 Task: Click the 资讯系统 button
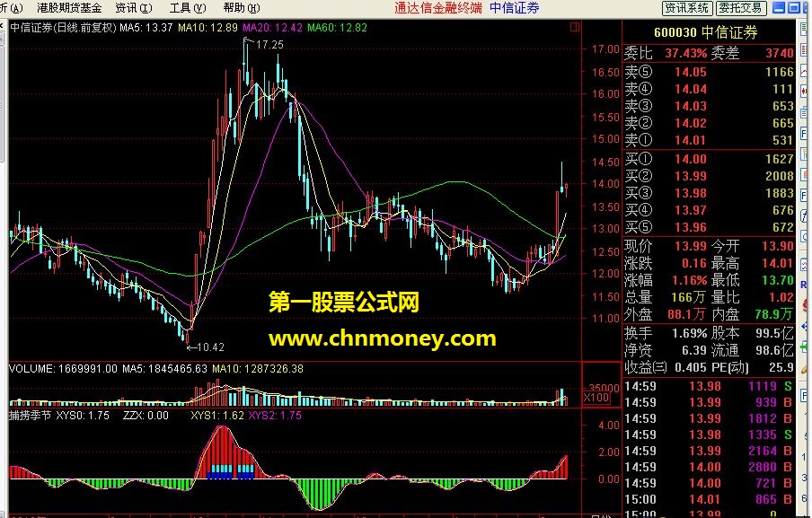687,8
